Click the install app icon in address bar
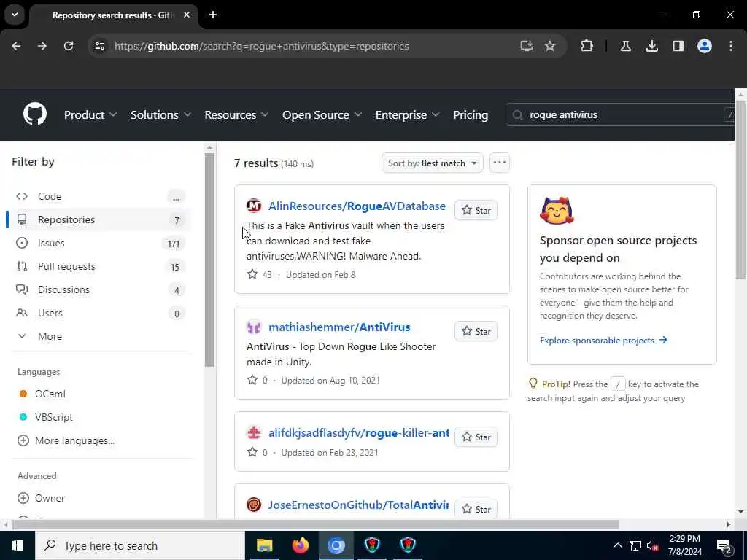 point(526,46)
